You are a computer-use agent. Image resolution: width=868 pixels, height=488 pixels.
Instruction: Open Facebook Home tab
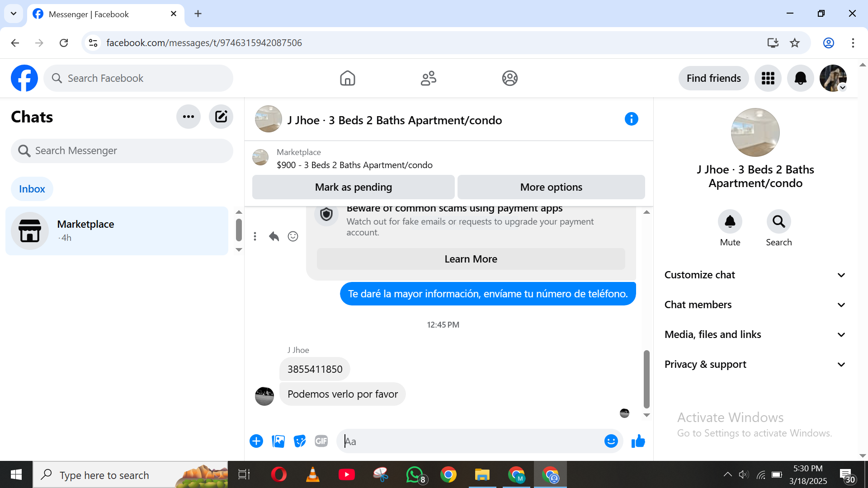tap(347, 78)
